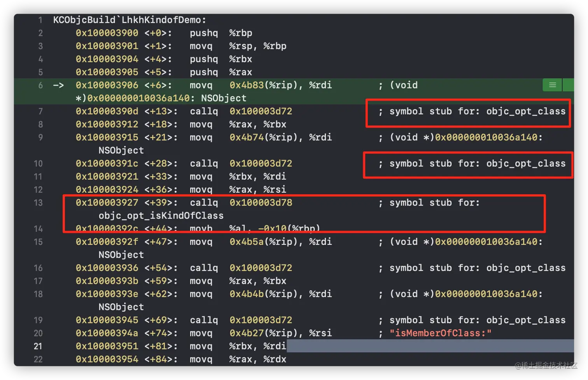Click the header KCObjcBuild`LhkhKindofDemo:
The height and width of the screenshot is (380, 588).
[x=129, y=20]
